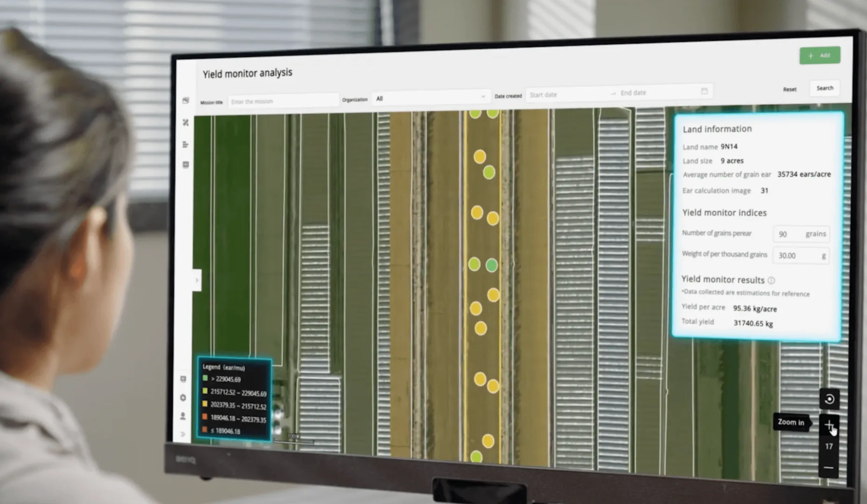
Task: Expand the side panel arrow handle
Action: tap(197, 280)
